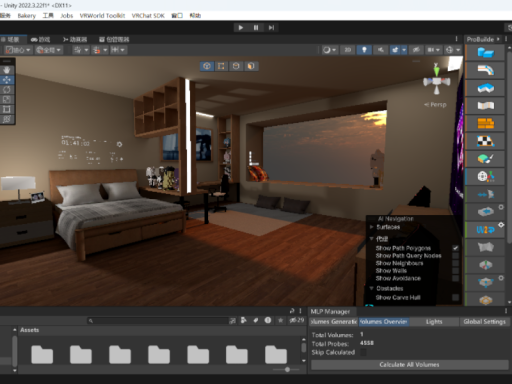Image resolution: width=512 pixels, height=384 pixels.
Task: Open the ProBuilder New Shape tool
Action: pyautogui.click(x=485, y=52)
